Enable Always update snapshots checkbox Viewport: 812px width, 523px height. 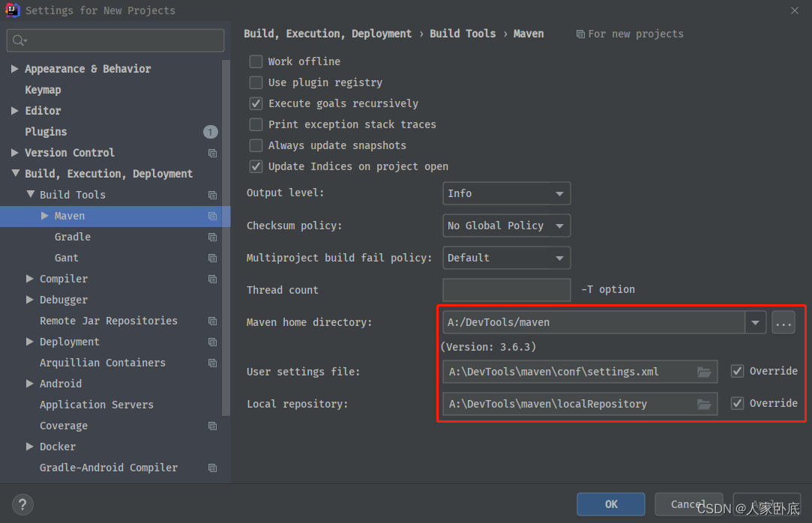(256, 145)
